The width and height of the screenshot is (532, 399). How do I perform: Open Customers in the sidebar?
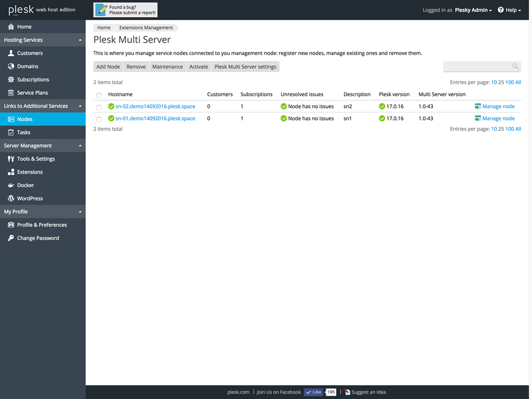(x=30, y=53)
